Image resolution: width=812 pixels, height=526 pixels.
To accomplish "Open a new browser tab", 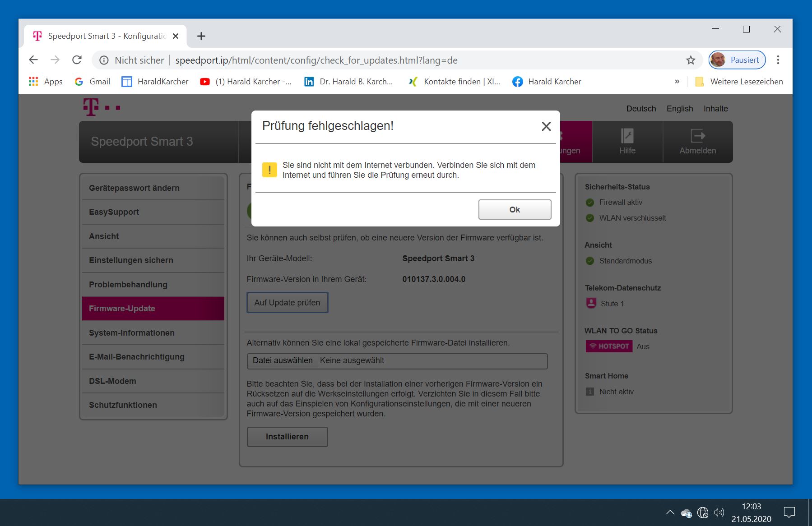I will [201, 36].
